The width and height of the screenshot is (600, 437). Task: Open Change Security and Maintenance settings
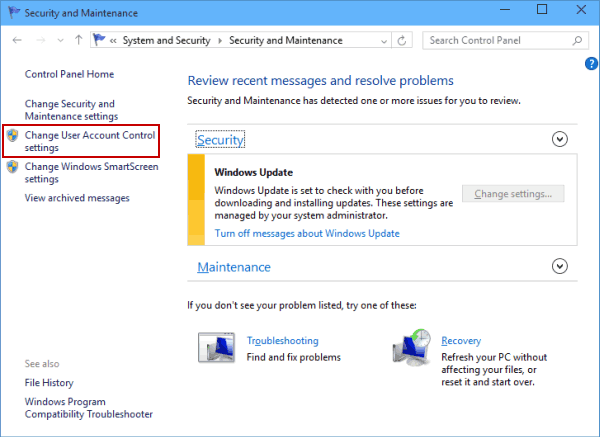coord(72,110)
